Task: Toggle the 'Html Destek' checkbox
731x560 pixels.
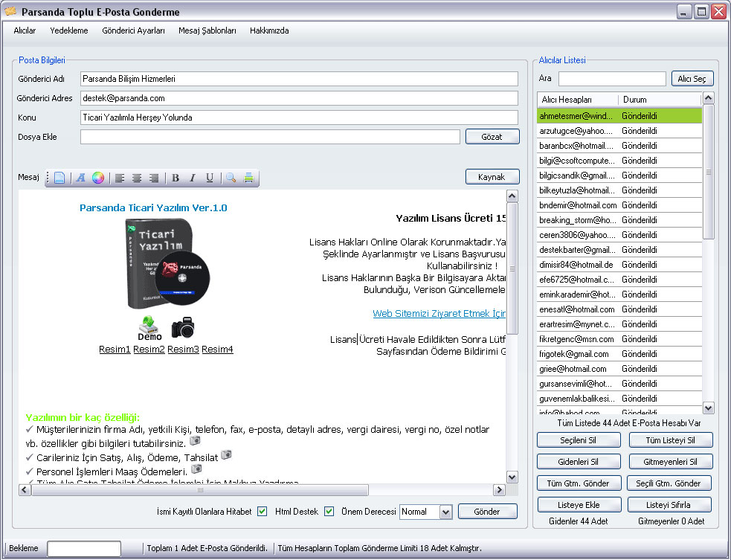Action: [329, 512]
